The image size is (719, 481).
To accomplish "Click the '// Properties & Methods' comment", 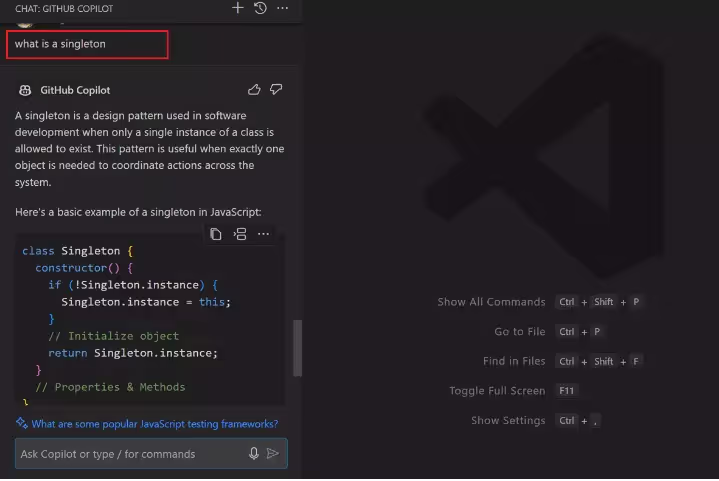I will [110, 387].
